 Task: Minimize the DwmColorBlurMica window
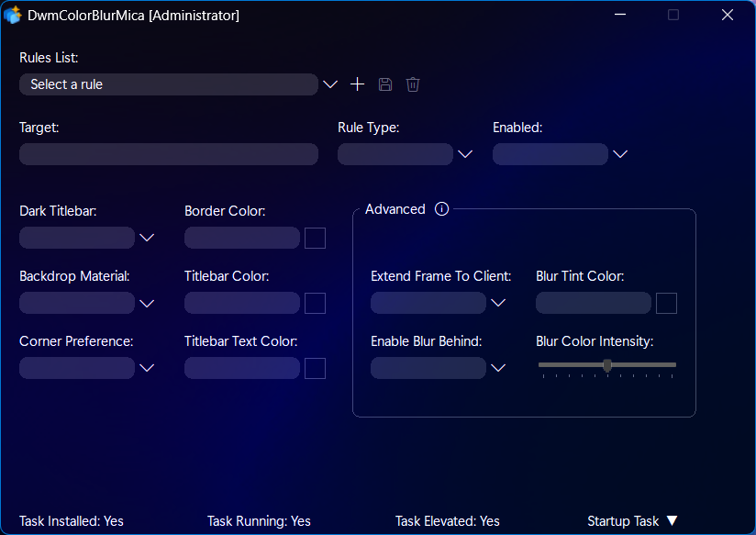tap(620, 15)
